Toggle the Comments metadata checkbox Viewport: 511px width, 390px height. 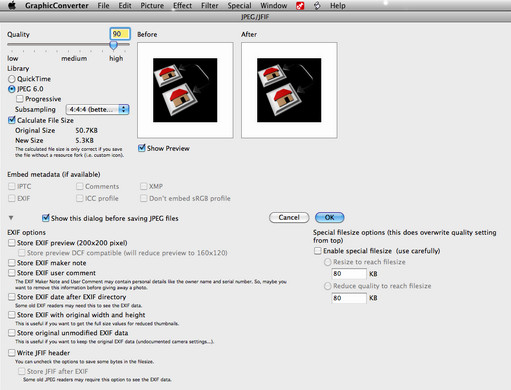[x=80, y=186]
